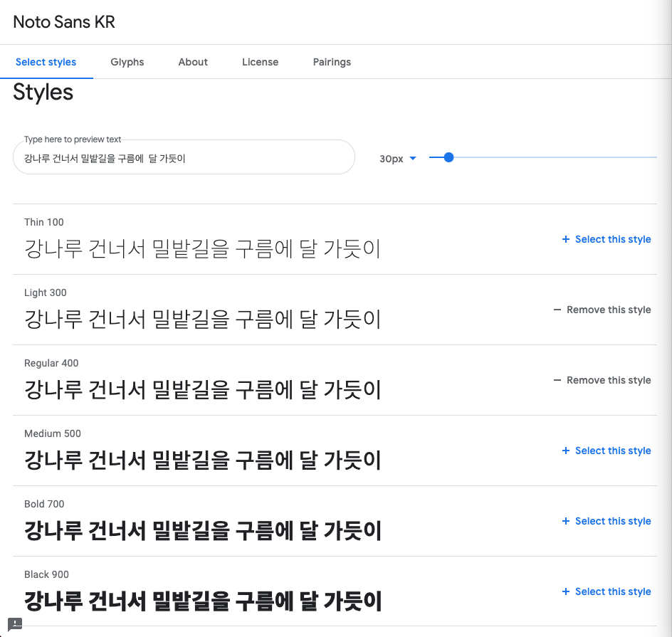Click the Light 300 preview sample text

tap(203, 319)
